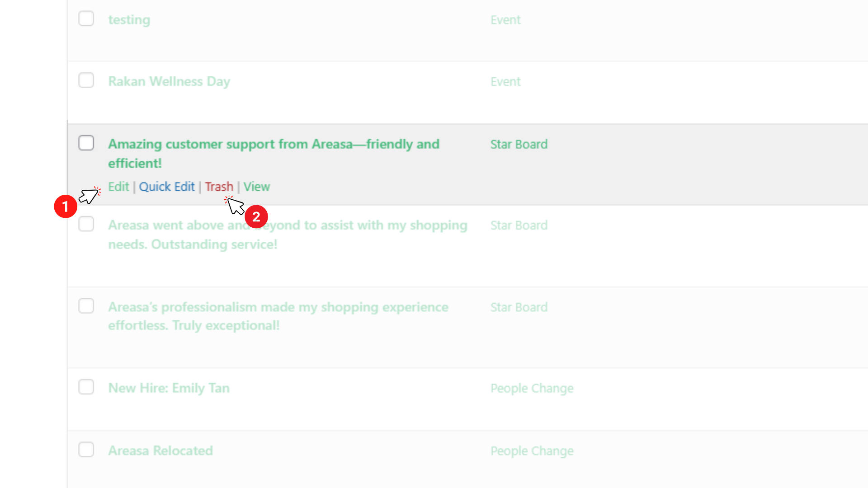
Task: Check the Amazing customer support row checkbox
Action: 86,143
